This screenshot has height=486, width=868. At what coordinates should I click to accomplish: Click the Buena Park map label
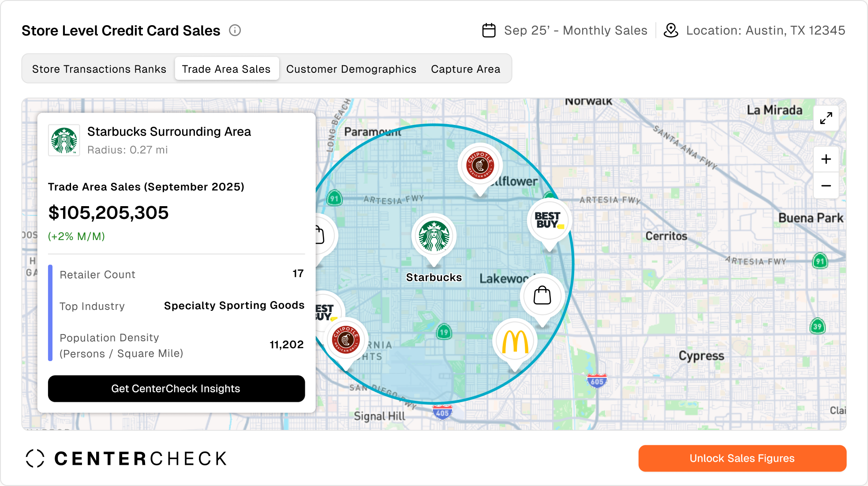pyautogui.click(x=811, y=218)
